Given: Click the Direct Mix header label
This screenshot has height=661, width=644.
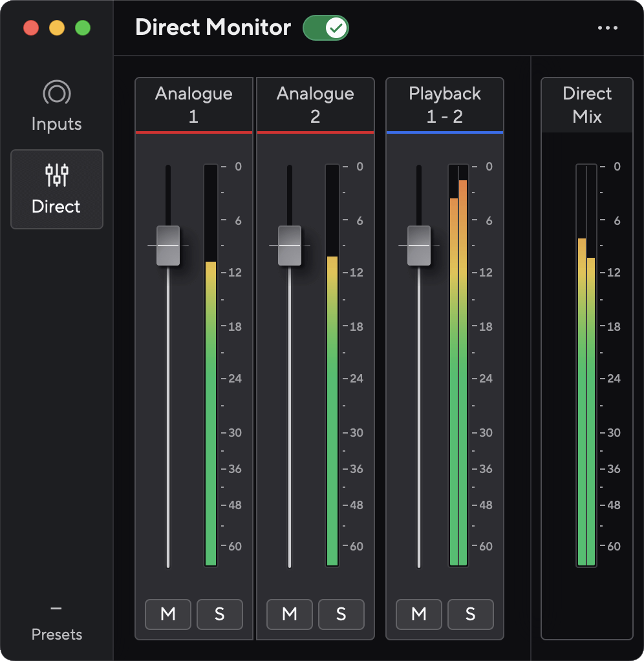Looking at the screenshot, I should (586, 104).
